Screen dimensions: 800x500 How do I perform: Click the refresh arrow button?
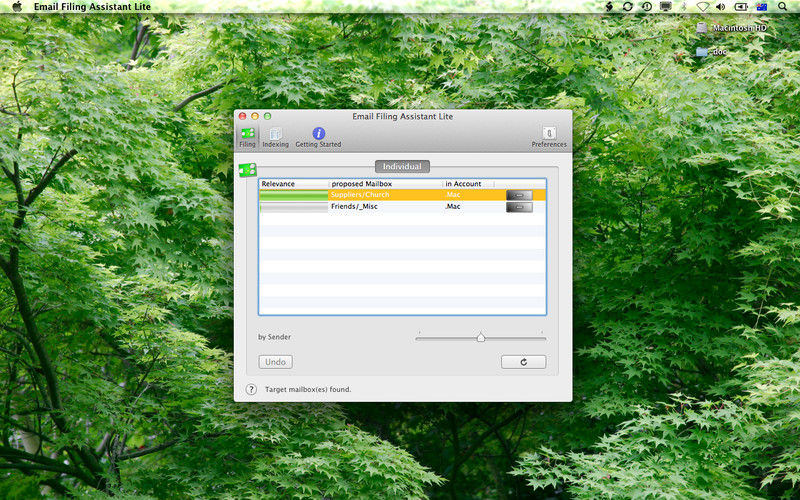[x=523, y=362]
